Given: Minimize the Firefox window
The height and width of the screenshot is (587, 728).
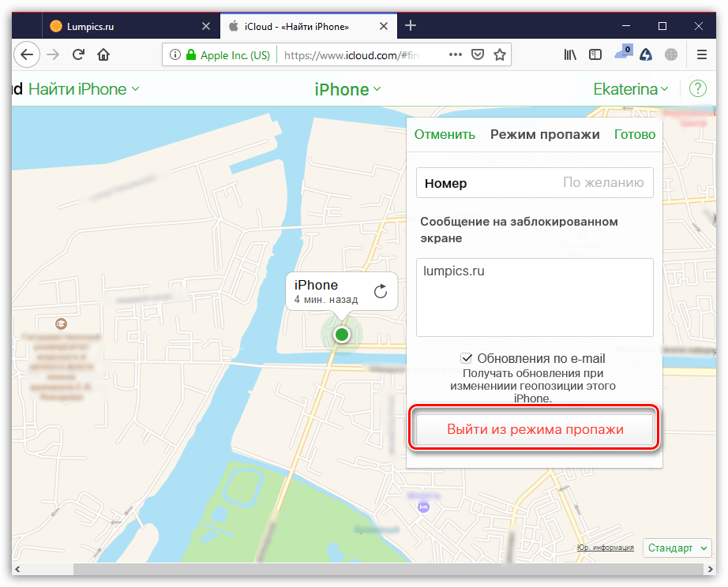Looking at the screenshot, I should pos(626,26).
